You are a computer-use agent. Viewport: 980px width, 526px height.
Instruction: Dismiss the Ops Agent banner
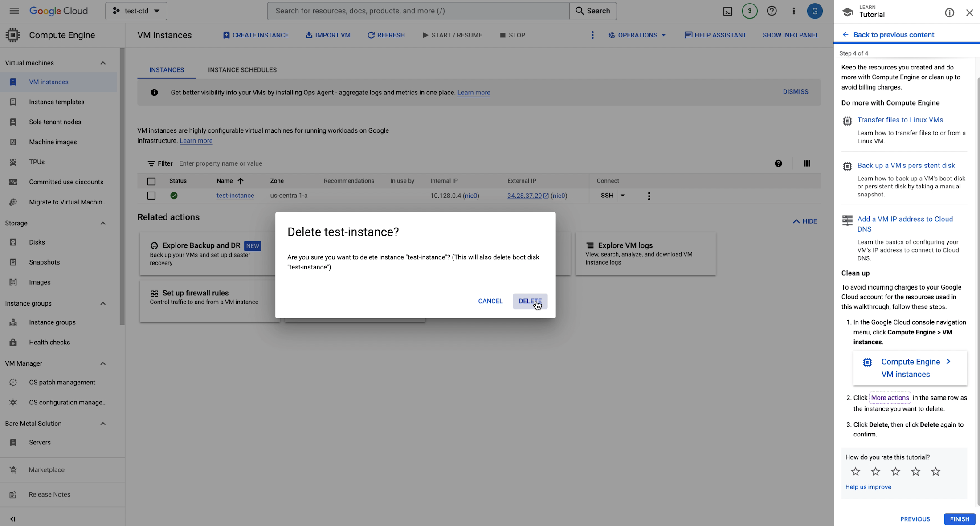click(796, 92)
